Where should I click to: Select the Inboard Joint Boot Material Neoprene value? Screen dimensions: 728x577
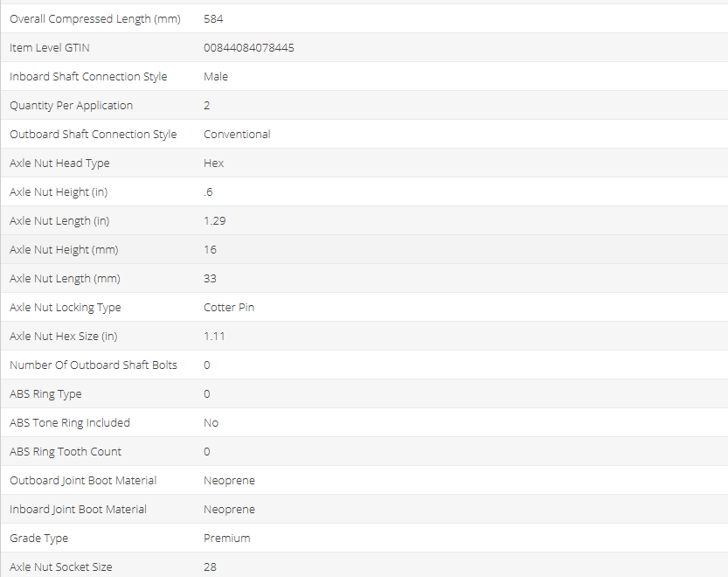coord(229,510)
